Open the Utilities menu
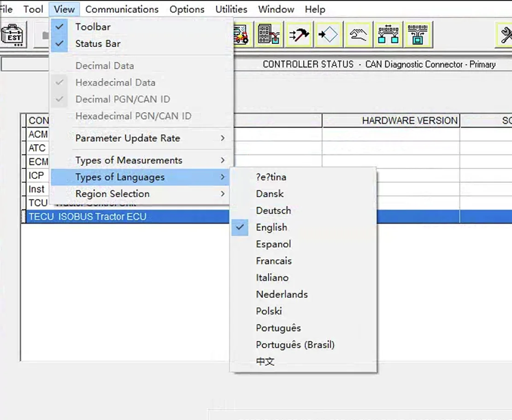 (231, 9)
